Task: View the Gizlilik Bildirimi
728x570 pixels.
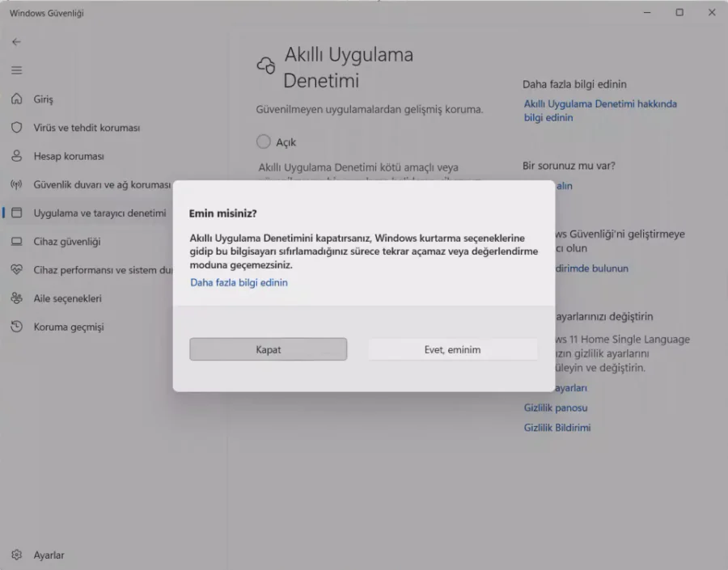Action: coord(557,428)
